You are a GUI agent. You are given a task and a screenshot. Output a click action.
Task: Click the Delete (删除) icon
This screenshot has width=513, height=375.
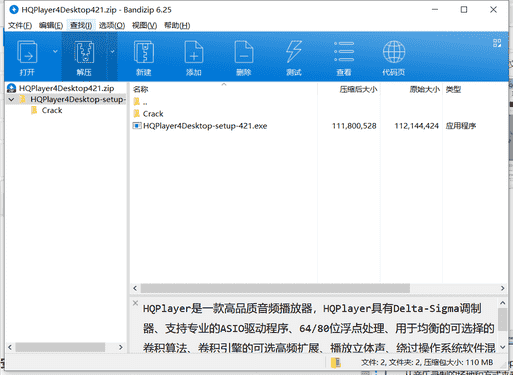pyautogui.click(x=244, y=52)
